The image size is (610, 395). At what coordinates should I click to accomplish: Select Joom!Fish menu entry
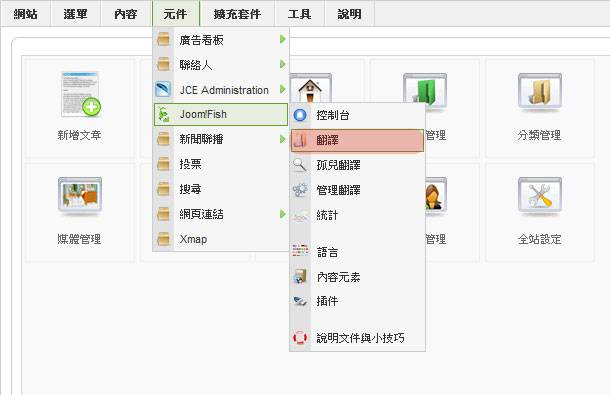pos(221,114)
